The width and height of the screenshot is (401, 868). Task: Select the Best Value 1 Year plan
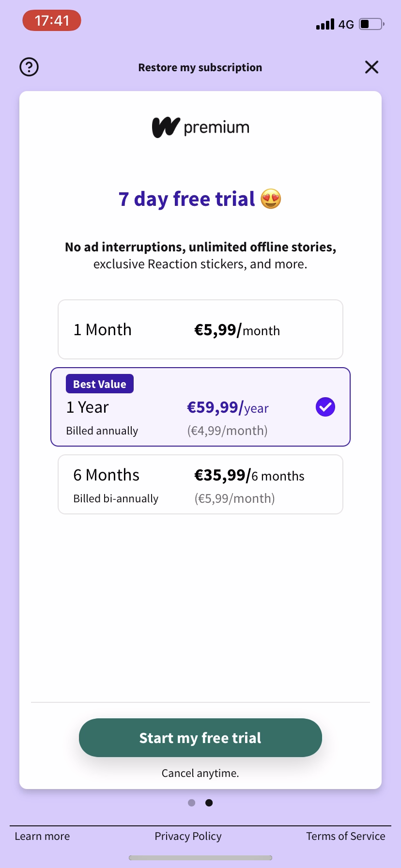pos(200,407)
